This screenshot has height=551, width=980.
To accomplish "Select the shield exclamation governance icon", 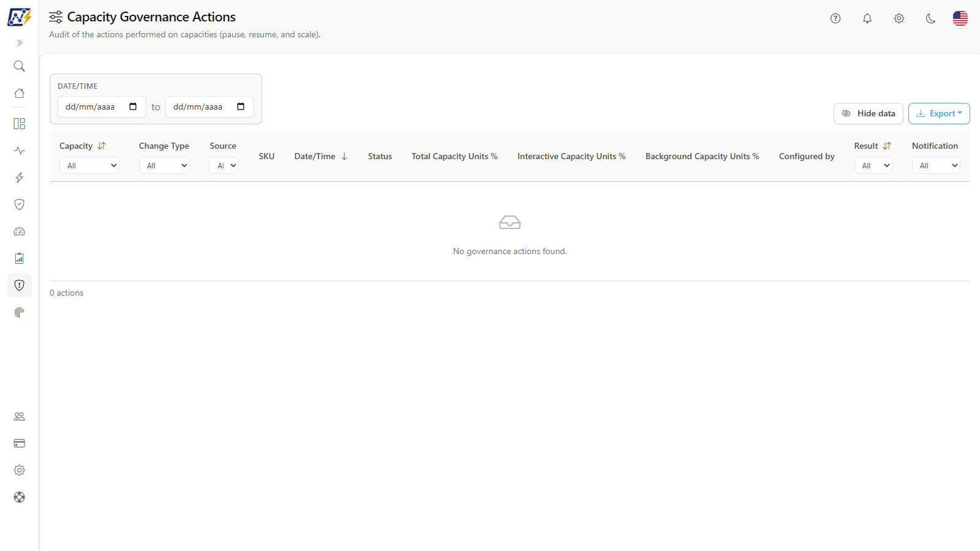I will (x=20, y=285).
